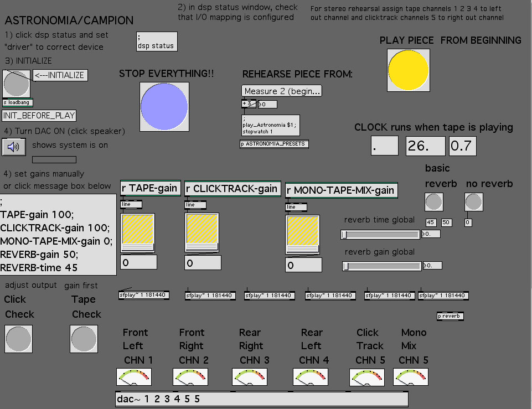This screenshot has width=532, height=409.
Task: Click the reverb time global slider
Action: point(381,235)
